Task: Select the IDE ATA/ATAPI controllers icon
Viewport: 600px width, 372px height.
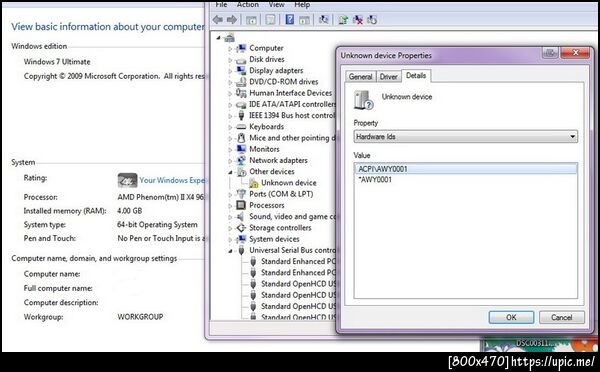Action: [241, 104]
